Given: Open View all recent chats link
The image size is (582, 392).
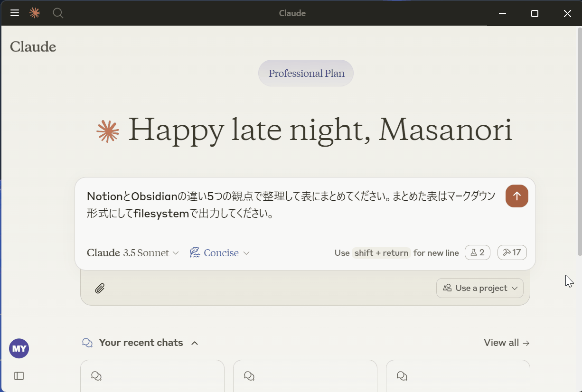Looking at the screenshot, I should pyautogui.click(x=507, y=343).
